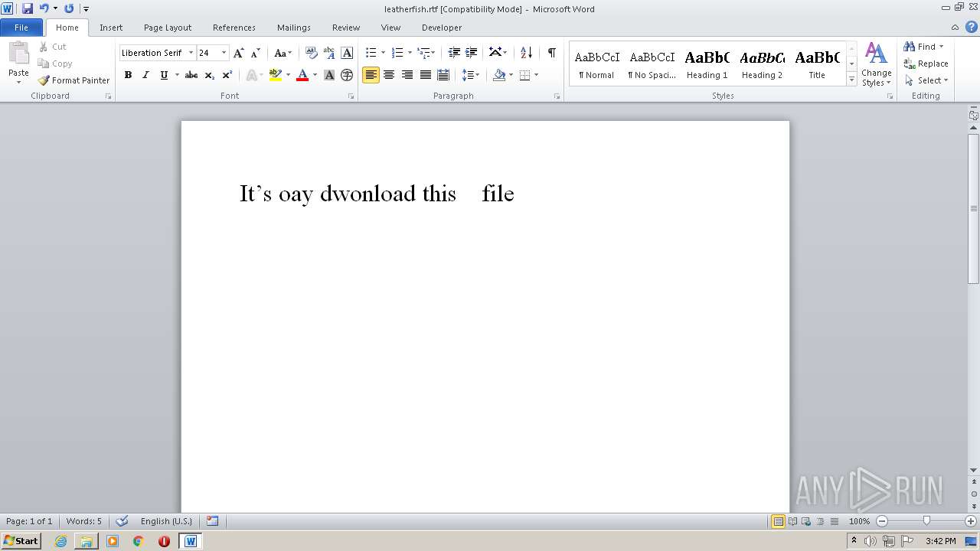Viewport: 980px width, 551px height.
Task: Click the Save icon in quick access toolbar
Action: [x=28, y=8]
